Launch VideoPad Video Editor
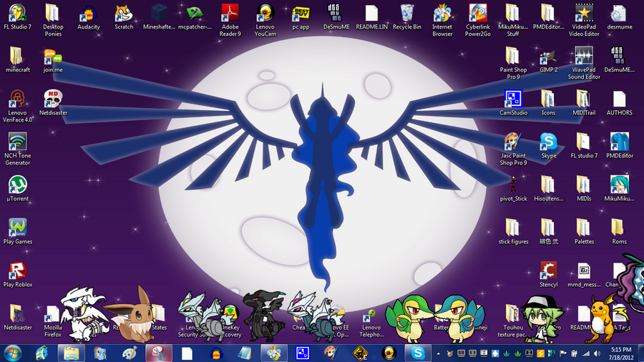The height and width of the screenshot is (362, 644). (x=584, y=21)
